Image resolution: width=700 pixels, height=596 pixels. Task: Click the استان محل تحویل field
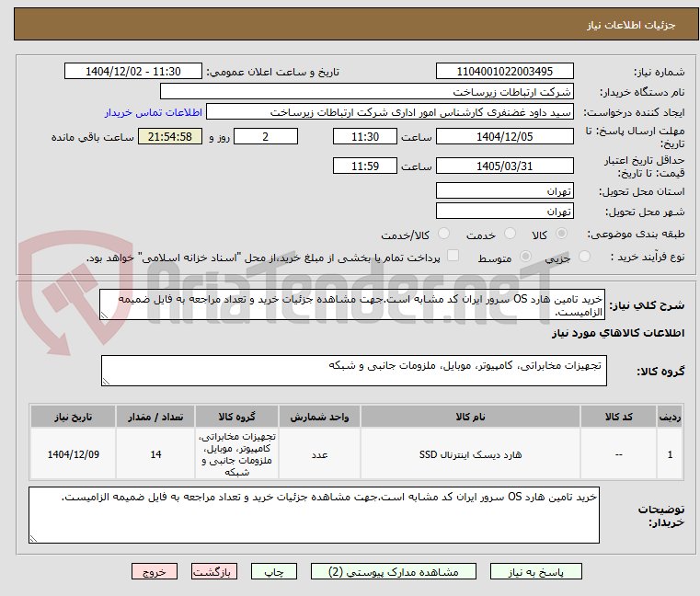pos(504,191)
